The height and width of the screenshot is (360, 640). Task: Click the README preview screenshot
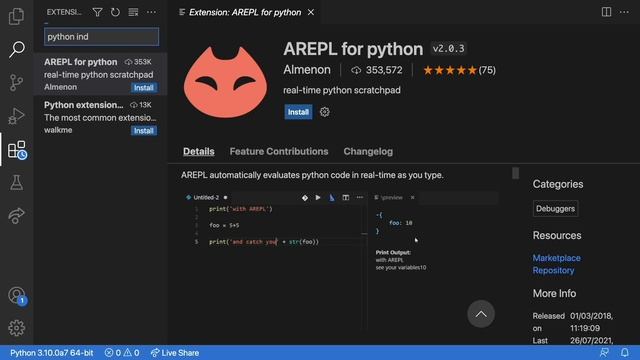(x=340, y=260)
